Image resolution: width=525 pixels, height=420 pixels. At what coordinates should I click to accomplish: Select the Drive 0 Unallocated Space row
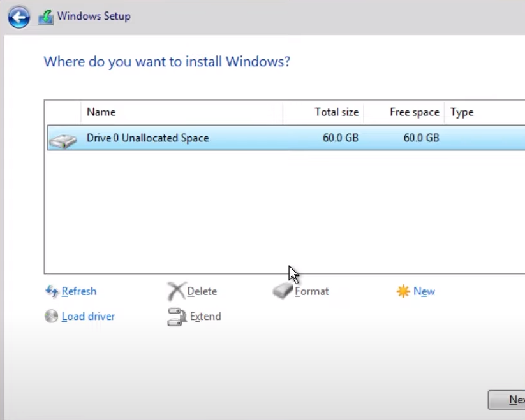pos(286,138)
